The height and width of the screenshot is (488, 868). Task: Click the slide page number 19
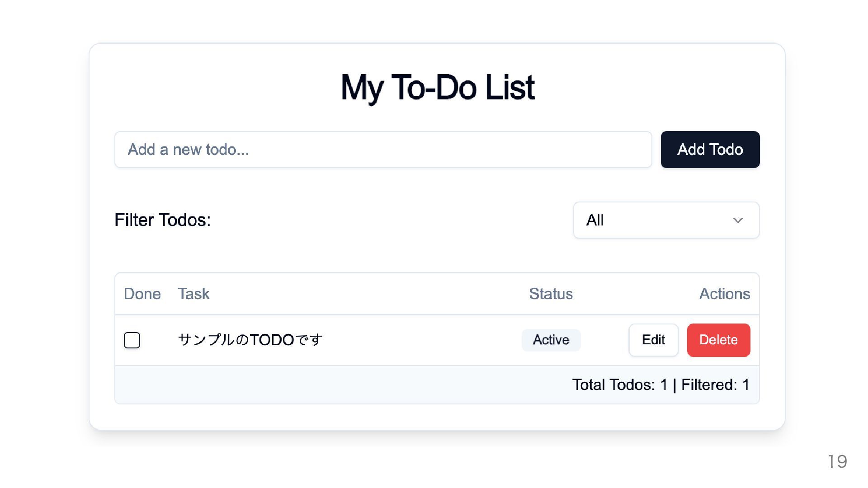coord(837,462)
